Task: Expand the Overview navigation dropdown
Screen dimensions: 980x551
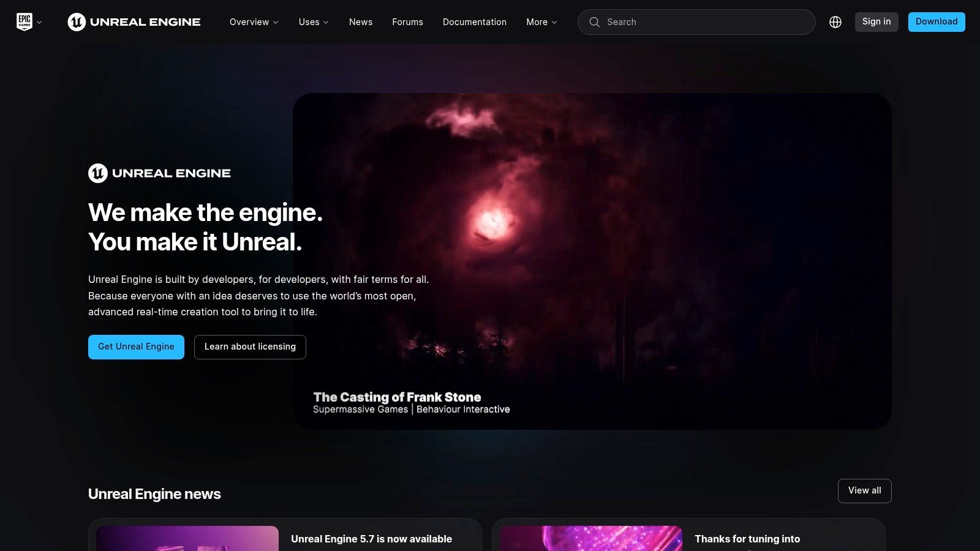Action: [253, 22]
